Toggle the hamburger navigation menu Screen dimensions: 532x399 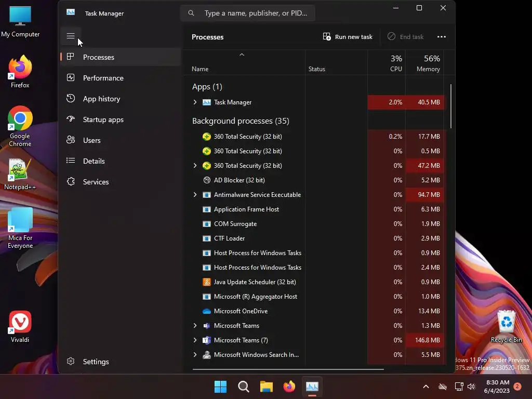[71, 36]
